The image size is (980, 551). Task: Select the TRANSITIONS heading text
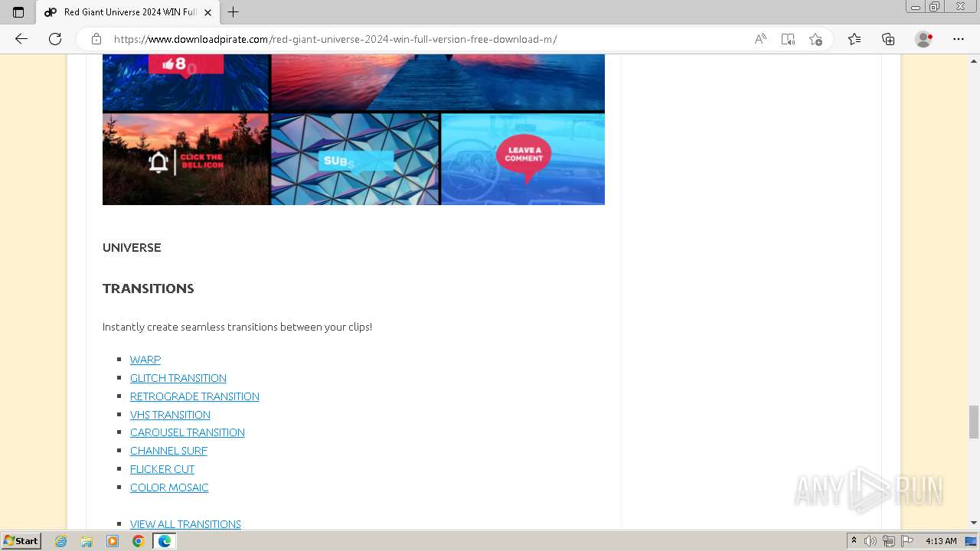pos(149,289)
